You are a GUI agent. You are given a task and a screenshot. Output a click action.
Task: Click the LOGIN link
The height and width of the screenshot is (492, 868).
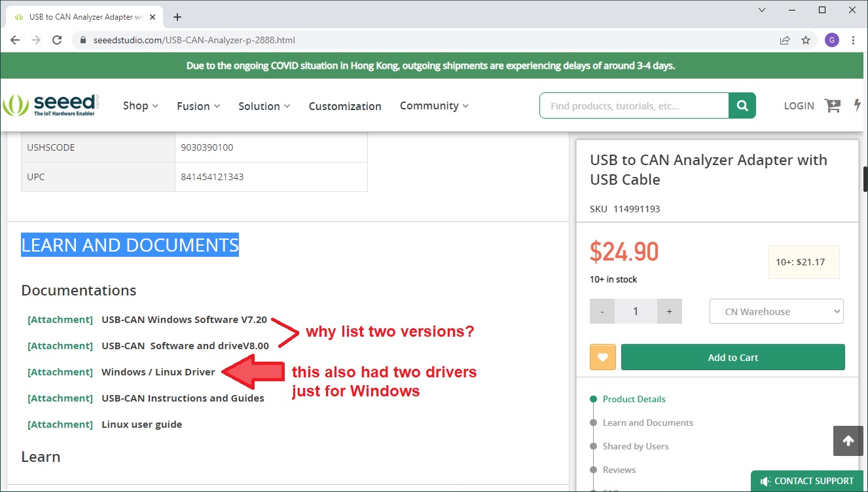(x=799, y=105)
